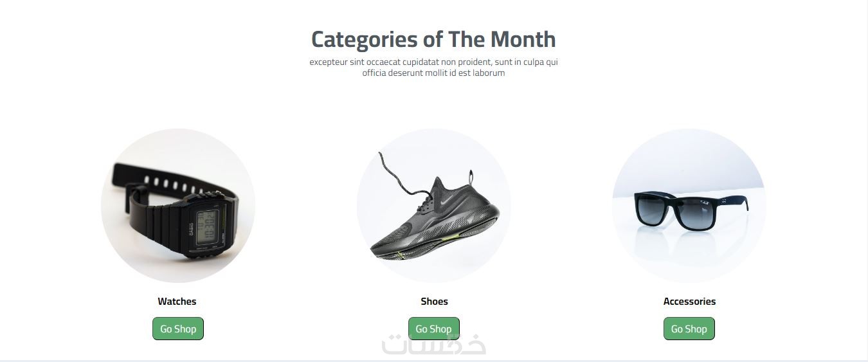This screenshot has height=362, width=868.
Task: Select the Accessories sunglasses image
Action: point(689,206)
